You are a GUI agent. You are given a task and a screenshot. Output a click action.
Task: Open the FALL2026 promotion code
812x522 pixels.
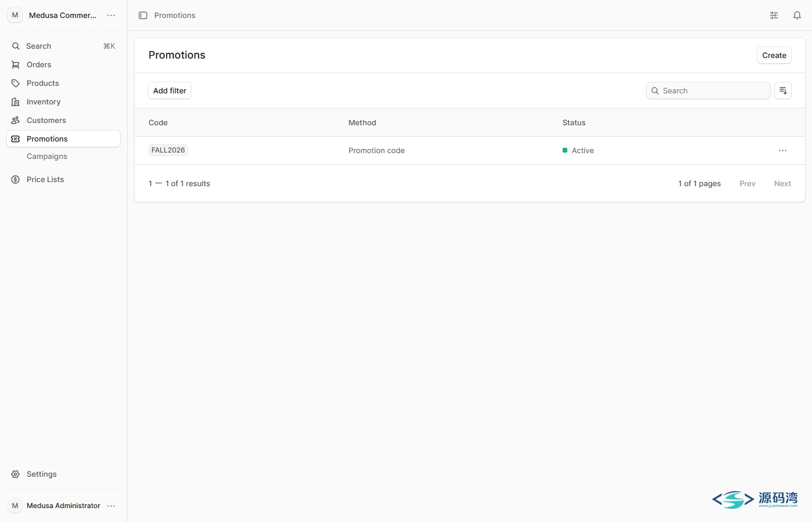coord(168,150)
